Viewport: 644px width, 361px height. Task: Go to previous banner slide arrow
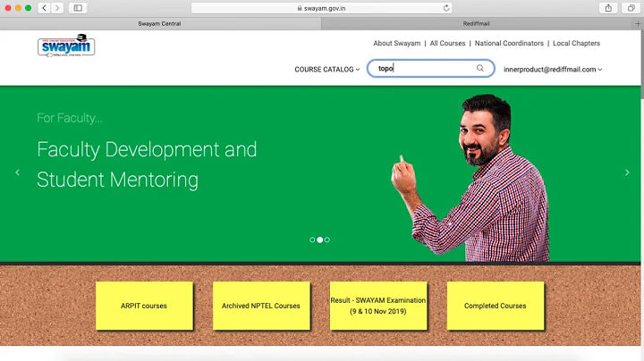point(17,172)
